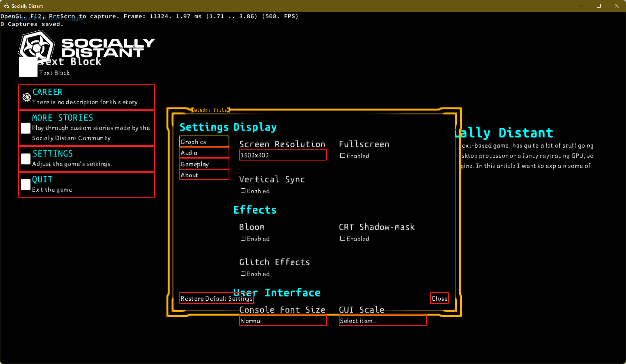Open the Console Font Size dropdown
The height and width of the screenshot is (364, 626).
(283, 321)
